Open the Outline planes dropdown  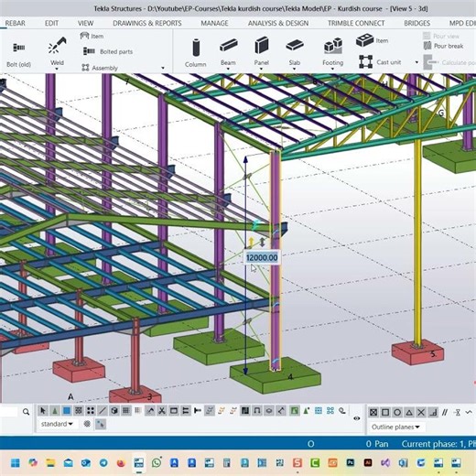coord(395,427)
